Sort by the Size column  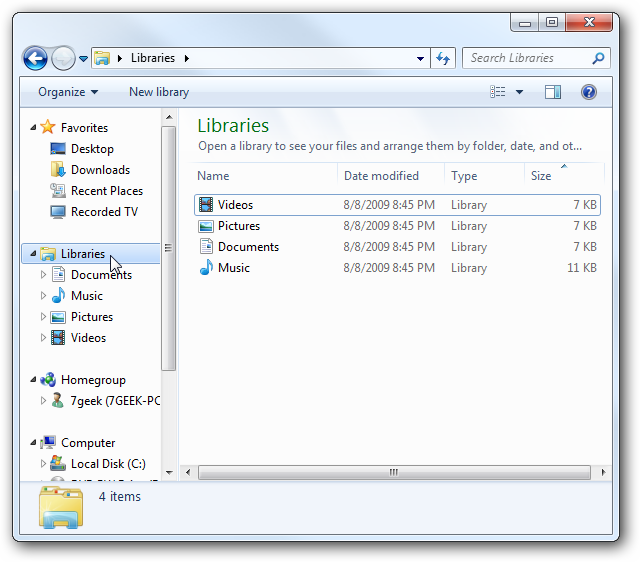[x=541, y=176]
